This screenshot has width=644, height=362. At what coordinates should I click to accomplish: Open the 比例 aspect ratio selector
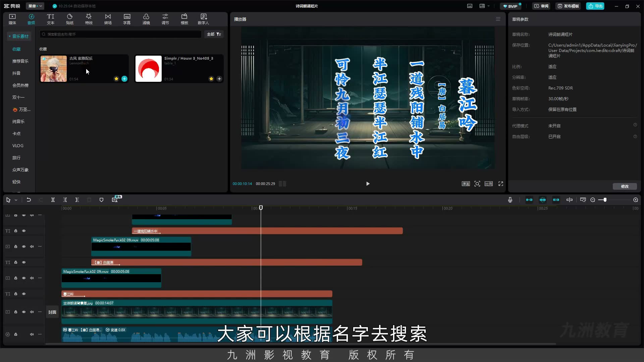489,184
